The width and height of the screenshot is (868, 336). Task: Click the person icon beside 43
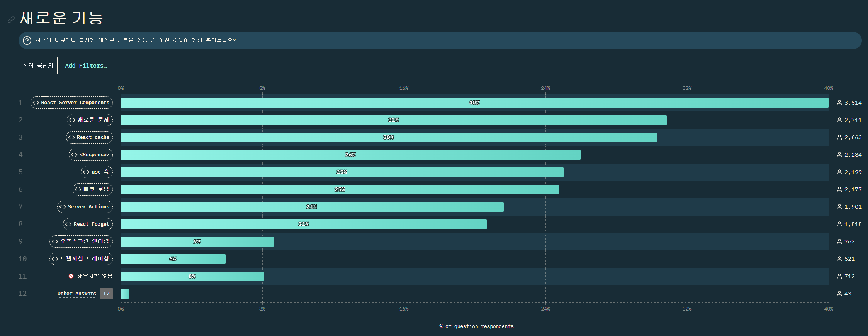(x=839, y=294)
